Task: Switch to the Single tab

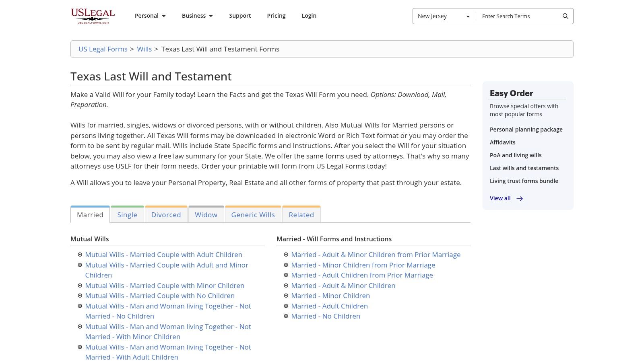Action: (x=127, y=215)
